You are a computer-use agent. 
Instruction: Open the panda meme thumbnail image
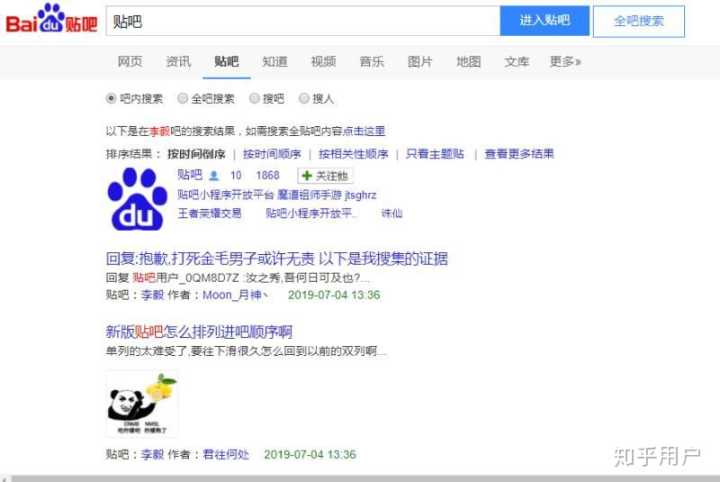point(142,404)
